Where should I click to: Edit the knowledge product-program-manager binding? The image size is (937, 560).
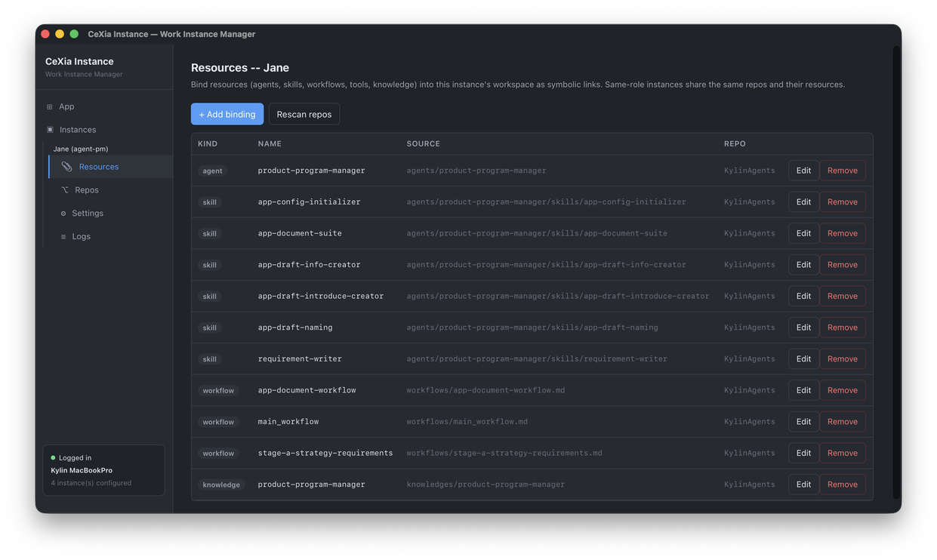pos(803,485)
